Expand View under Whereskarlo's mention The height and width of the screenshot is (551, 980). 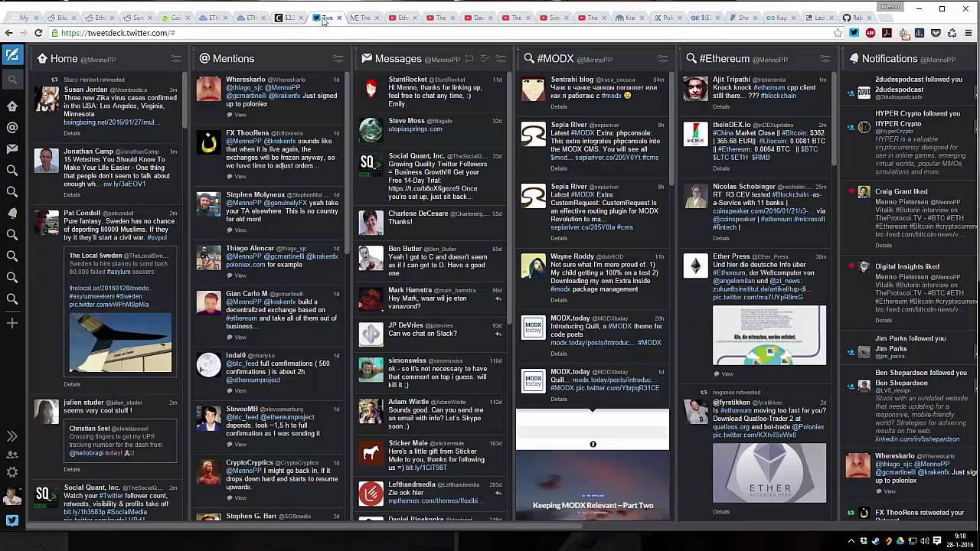237,115
